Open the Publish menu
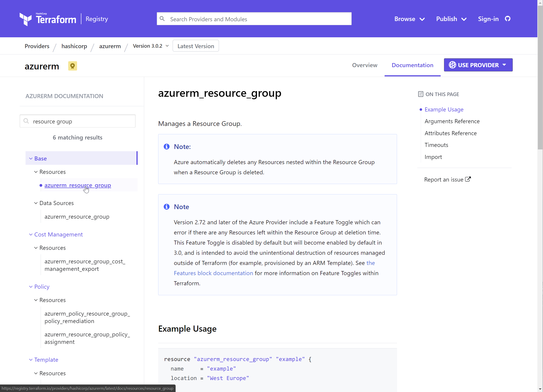Screen dimensions: 543x392 pyautogui.click(x=451, y=19)
